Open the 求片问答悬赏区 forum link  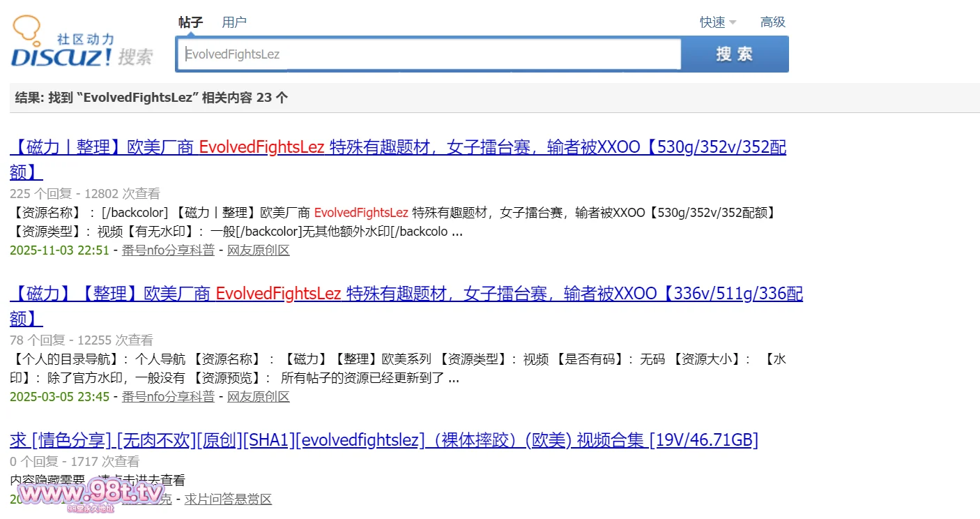click(228, 499)
